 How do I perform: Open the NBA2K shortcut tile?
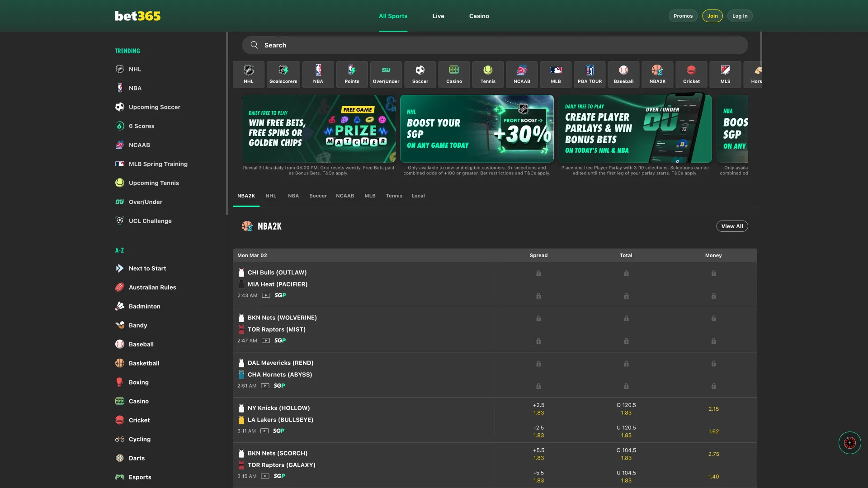[657, 74]
